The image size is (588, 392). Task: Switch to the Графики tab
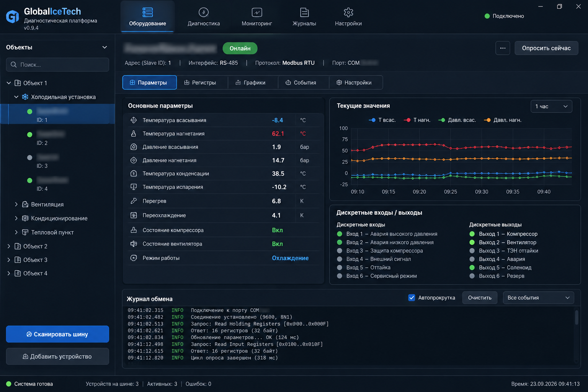click(x=253, y=82)
